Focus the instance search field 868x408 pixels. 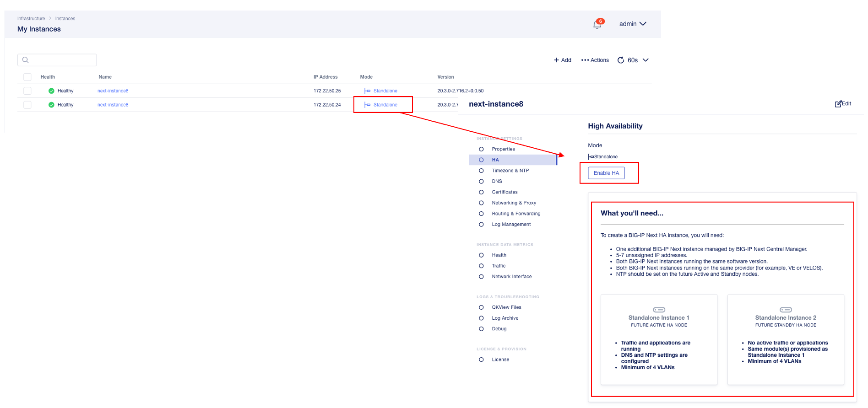(57, 60)
